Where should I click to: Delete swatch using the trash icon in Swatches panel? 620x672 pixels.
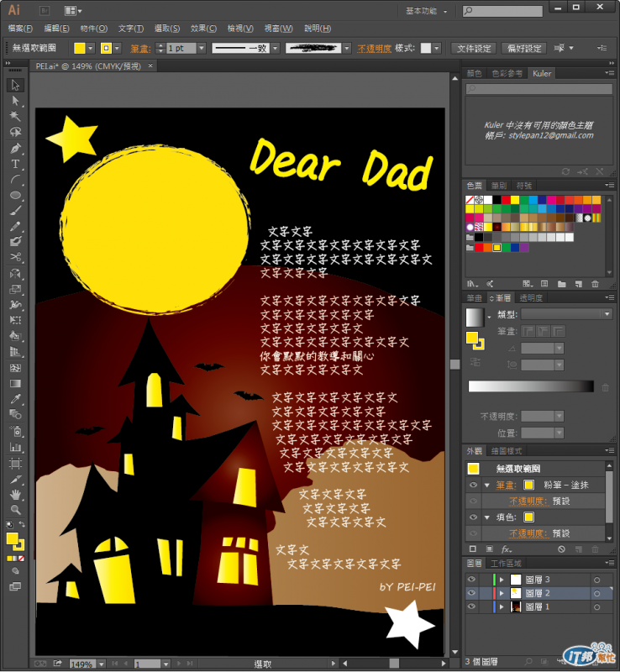point(595,284)
